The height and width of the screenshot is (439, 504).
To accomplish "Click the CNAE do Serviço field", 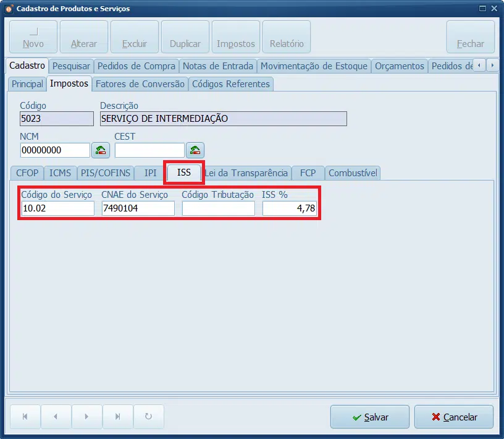I will [x=138, y=208].
